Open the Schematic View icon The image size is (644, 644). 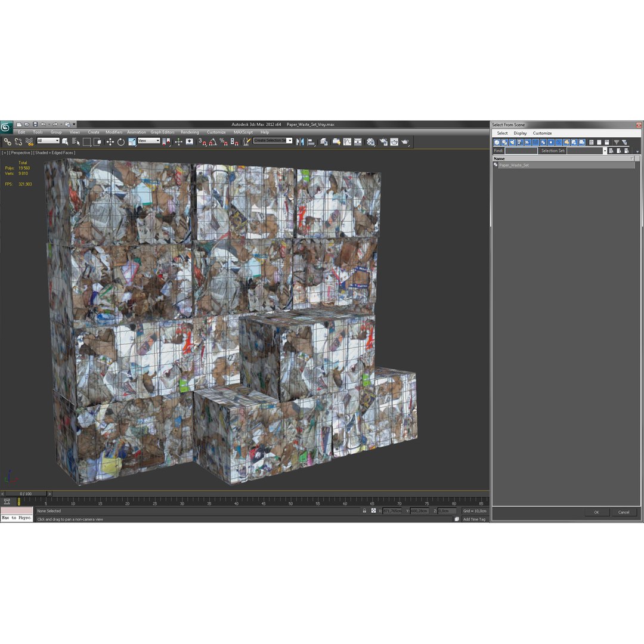pyautogui.click(x=358, y=142)
